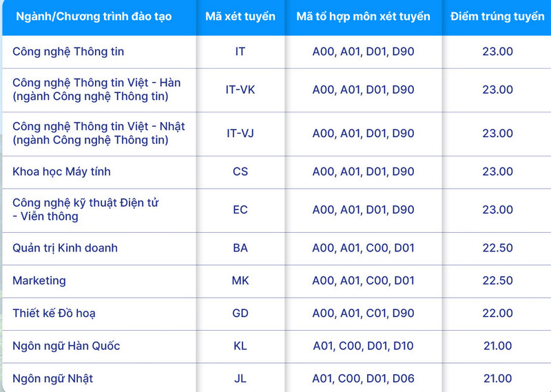Screen dimensions: 551x392
Task: Click the 'Ngôn ngữ Nhật' program name
Action: [53, 379]
